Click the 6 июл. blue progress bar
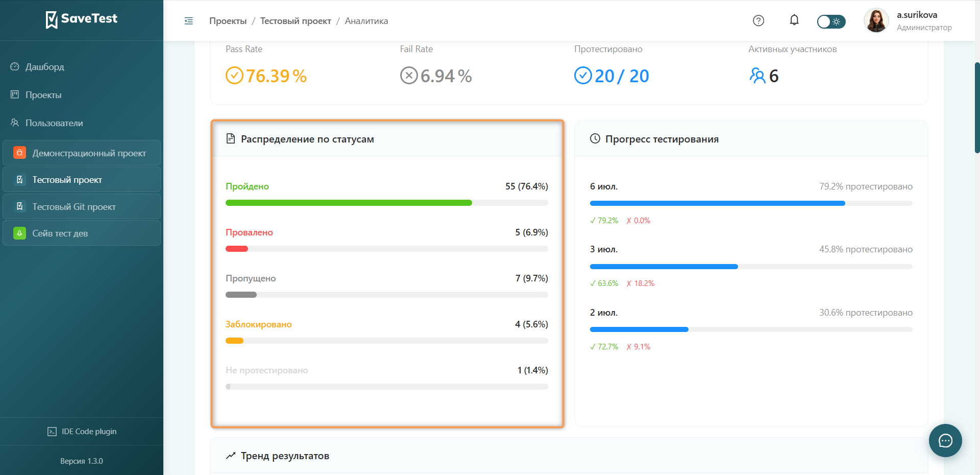The height and width of the screenshot is (475, 980). click(718, 203)
